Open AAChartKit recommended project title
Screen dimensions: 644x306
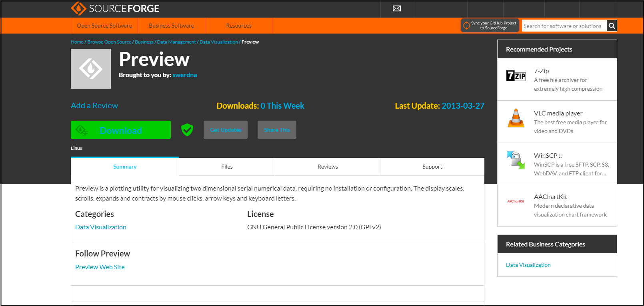[x=550, y=197]
